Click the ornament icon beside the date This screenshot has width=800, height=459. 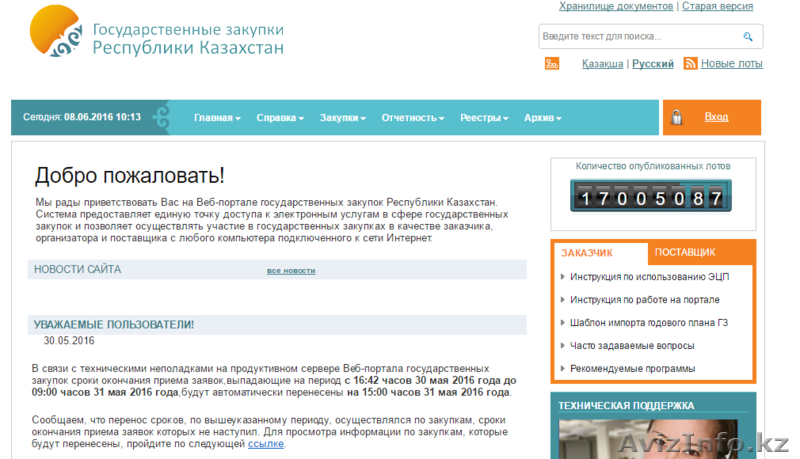[x=162, y=117]
